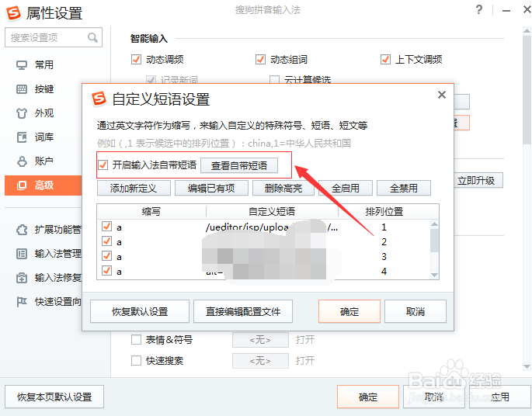Click Sogou logo in 自定义短语设置 dialog

coord(99,99)
